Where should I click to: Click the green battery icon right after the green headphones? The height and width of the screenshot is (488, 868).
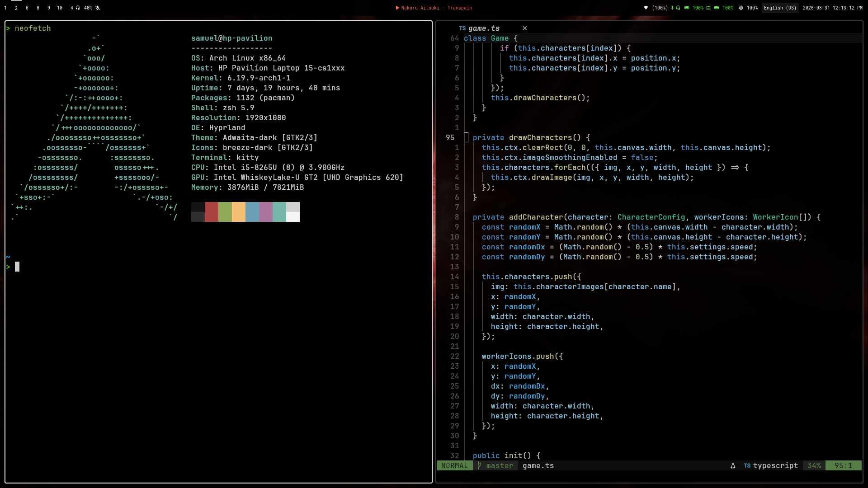pos(687,8)
